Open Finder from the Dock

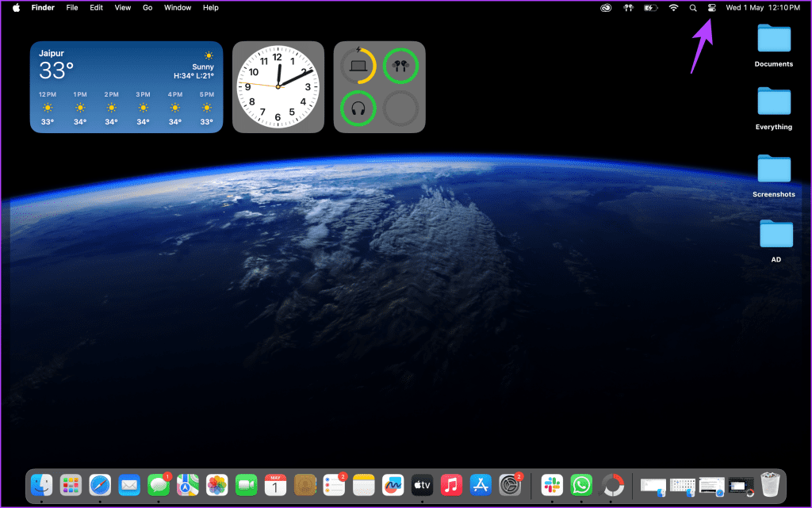[x=41, y=486]
